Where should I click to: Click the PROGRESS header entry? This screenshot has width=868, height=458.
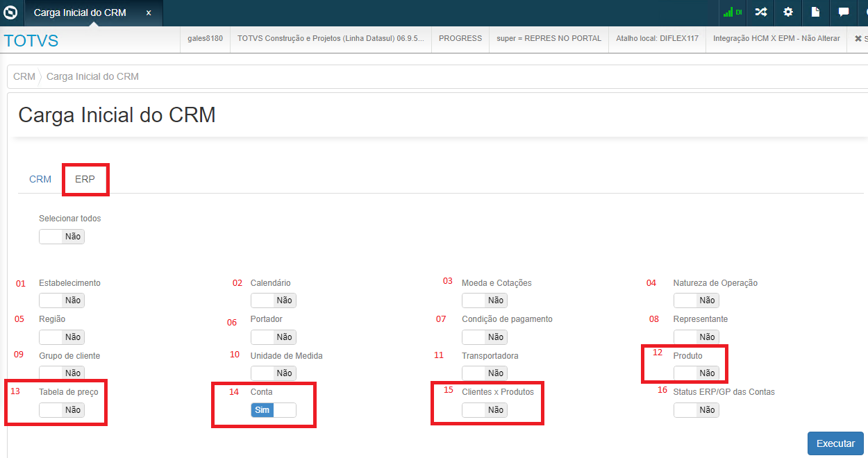[460, 39]
